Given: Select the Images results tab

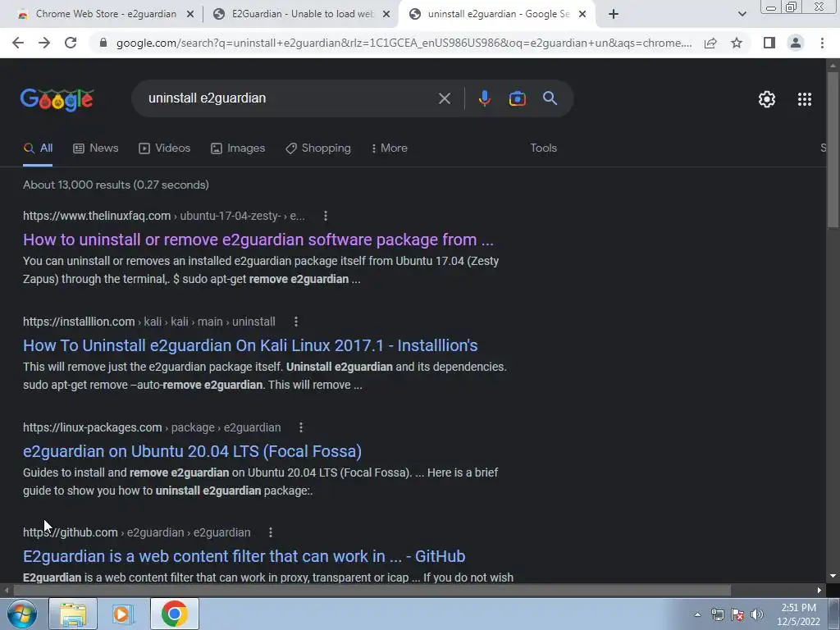Looking at the screenshot, I should [238, 148].
